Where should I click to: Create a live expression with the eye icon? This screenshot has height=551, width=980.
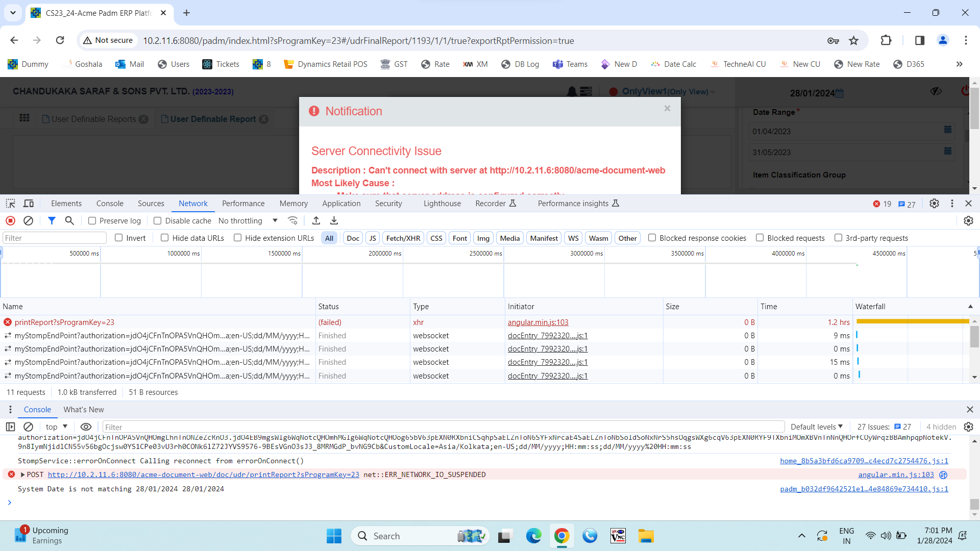pos(86,427)
